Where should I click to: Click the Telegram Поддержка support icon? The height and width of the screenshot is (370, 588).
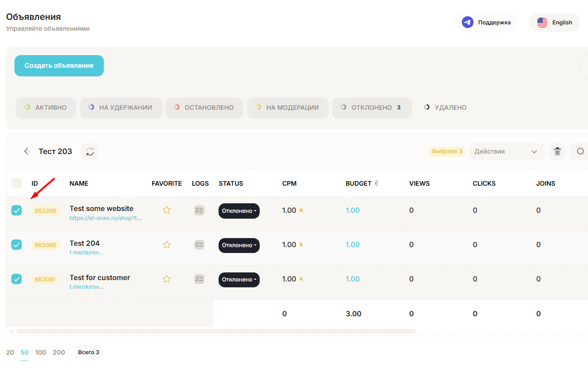click(467, 22)
